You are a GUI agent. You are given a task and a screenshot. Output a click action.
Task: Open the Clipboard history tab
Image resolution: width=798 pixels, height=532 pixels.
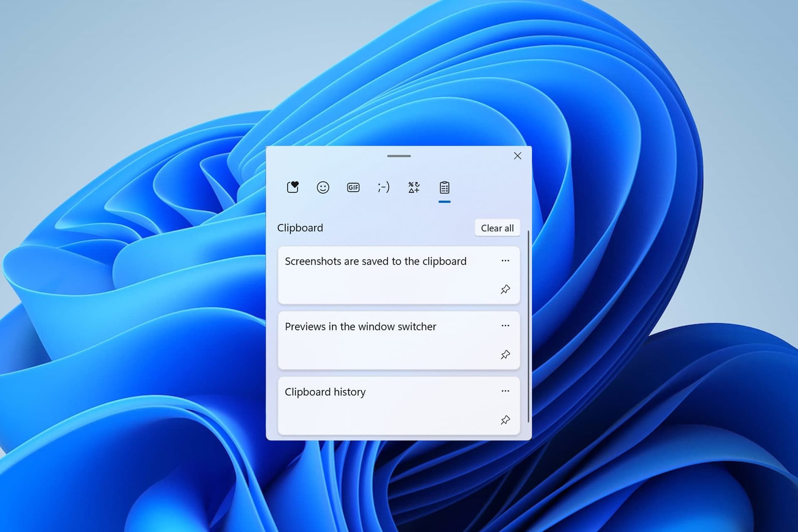tap(445, 187)
